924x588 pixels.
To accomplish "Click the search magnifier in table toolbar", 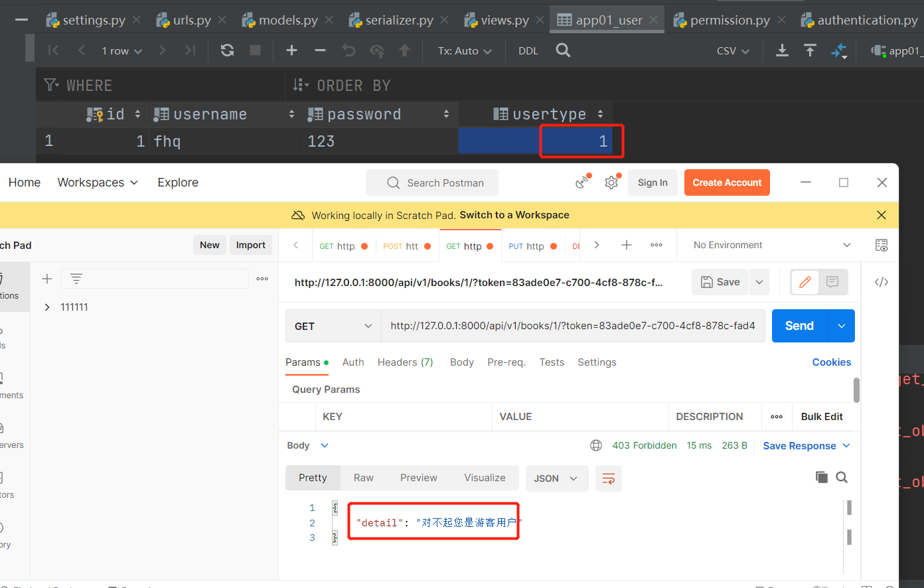I will coord(563,50).
